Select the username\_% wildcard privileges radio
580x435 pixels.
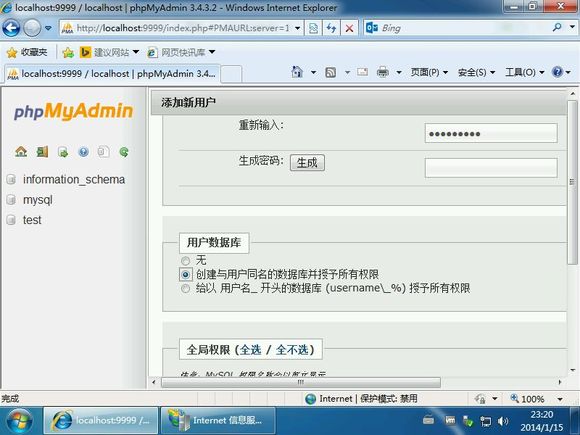click(185, 289)
